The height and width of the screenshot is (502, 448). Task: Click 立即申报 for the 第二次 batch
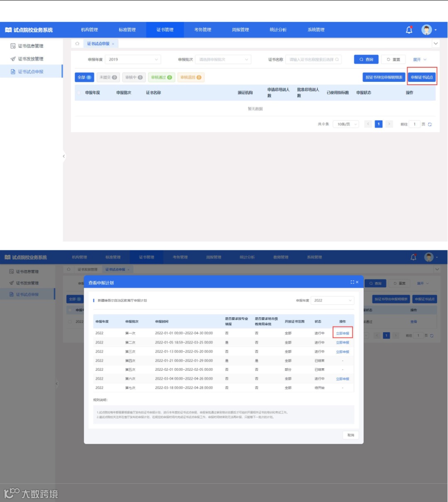pyautogui.click(x=343, y=343)
